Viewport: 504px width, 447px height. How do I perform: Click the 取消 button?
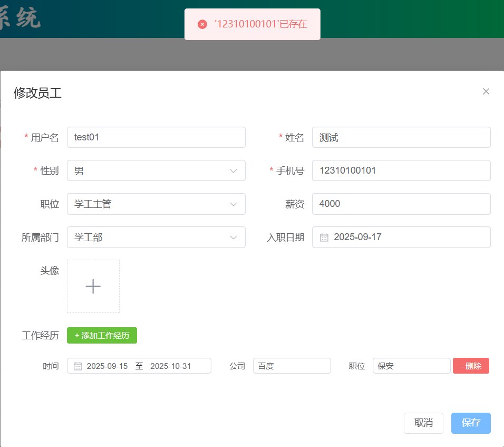point(423,423)
